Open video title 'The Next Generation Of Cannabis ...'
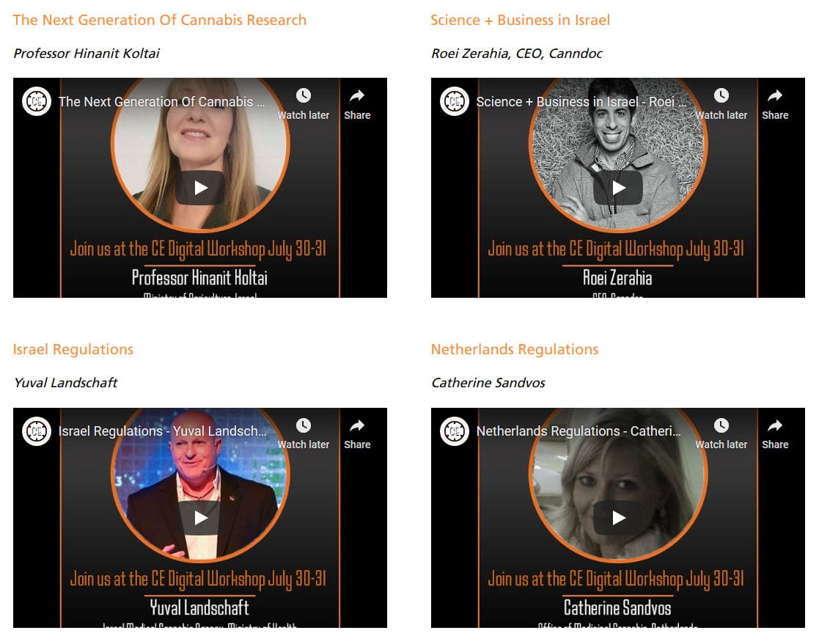819x644 pixels. [x=162, y=102]
